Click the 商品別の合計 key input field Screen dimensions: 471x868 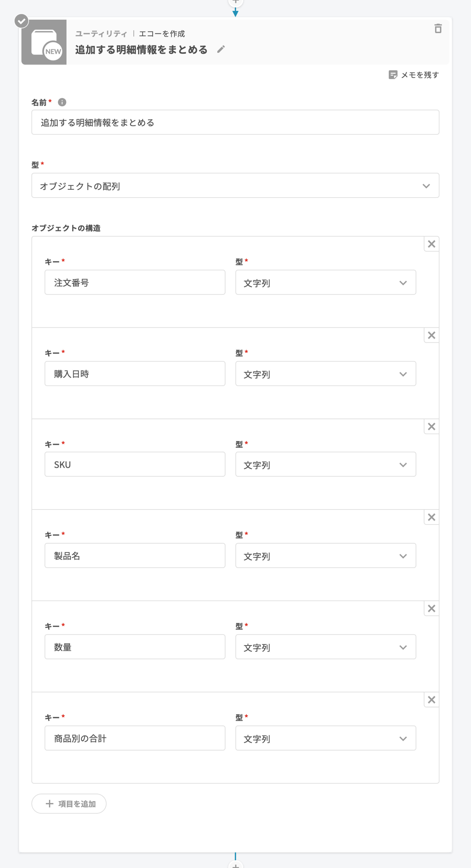coord(135,738)
